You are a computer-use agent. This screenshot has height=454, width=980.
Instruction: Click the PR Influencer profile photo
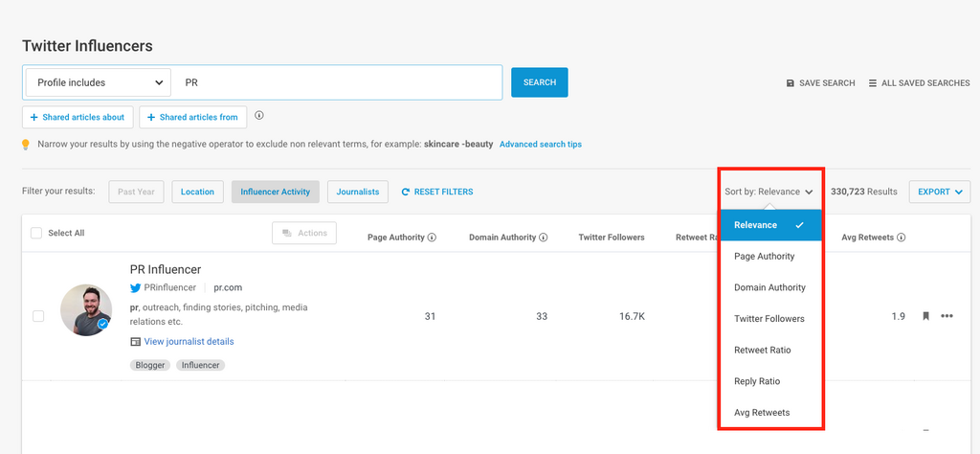pyautogui.click(x=86, y=309)
